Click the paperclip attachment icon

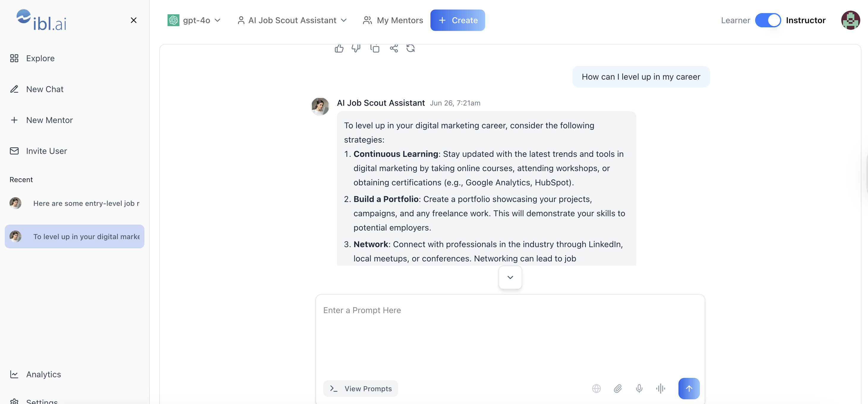[618, 389]
